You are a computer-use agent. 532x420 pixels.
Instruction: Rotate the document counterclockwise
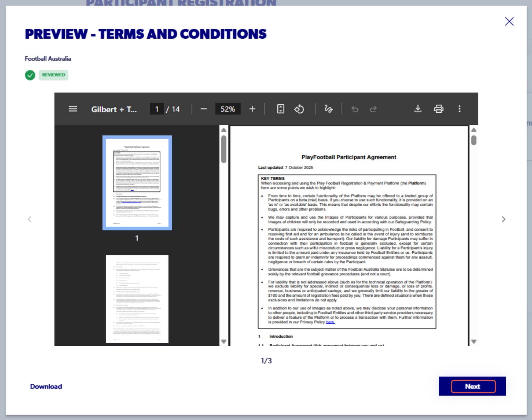point(299,109)
